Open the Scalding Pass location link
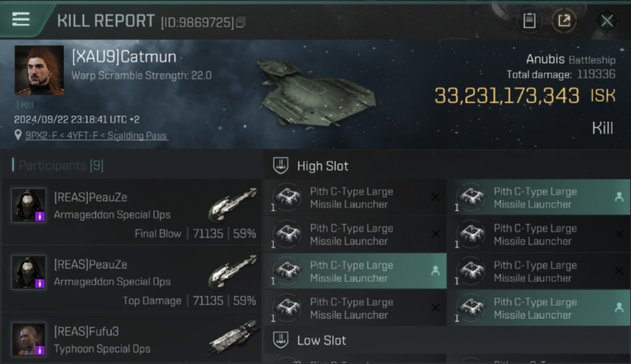This screenshot has height=364, width=631. 96,136
